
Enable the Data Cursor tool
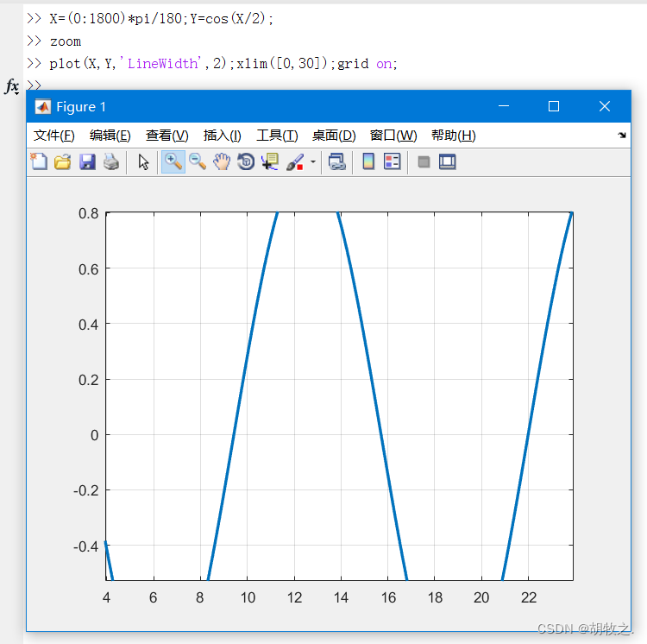pos(270,161)
